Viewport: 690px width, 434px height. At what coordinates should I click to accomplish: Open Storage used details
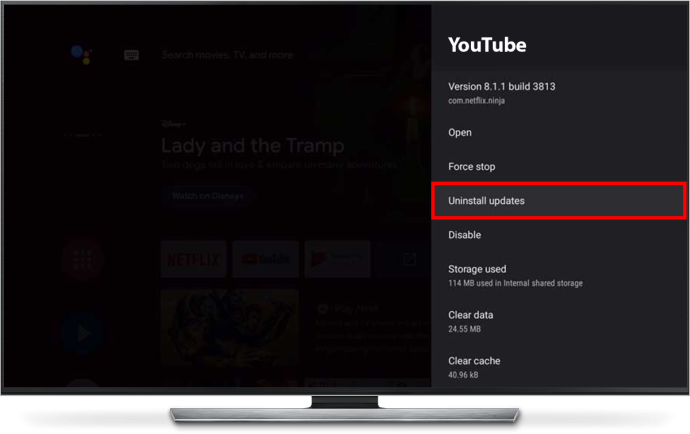(x=559, y=276)
